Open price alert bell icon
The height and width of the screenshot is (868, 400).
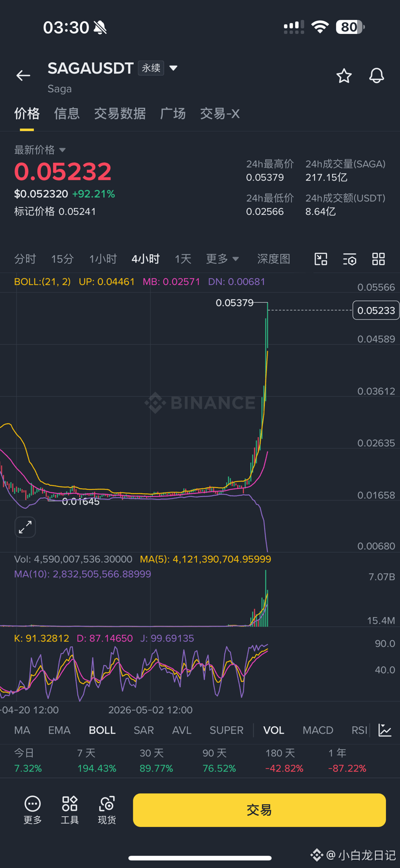point(376,75)
